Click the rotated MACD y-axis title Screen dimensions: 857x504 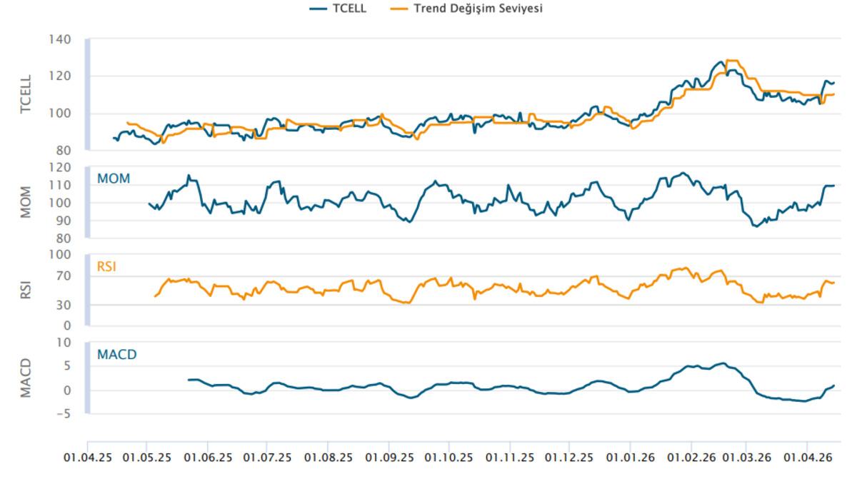26,378
